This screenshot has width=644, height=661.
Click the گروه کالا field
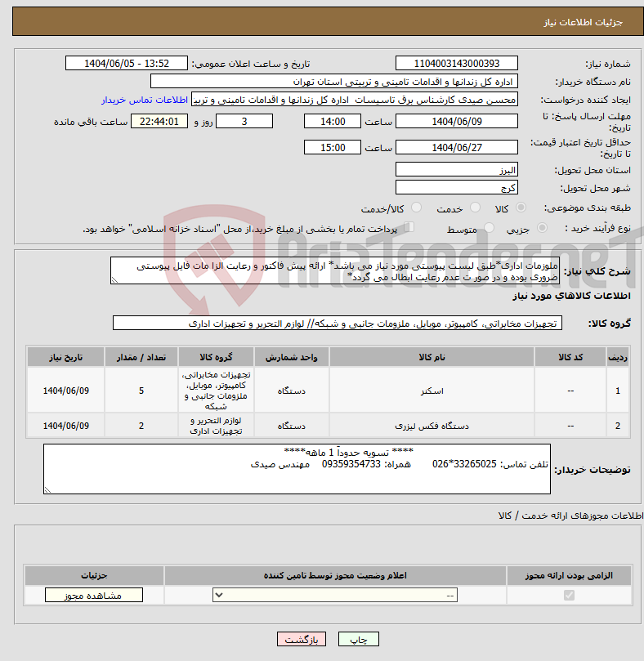tap(338, 324)
